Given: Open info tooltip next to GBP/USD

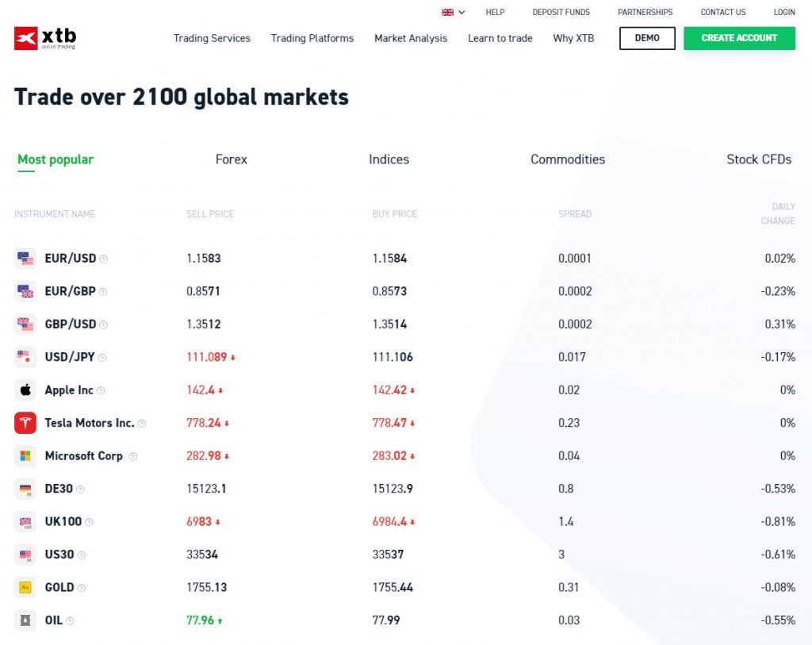Looking at the screenshot, I should coord(104,324).
